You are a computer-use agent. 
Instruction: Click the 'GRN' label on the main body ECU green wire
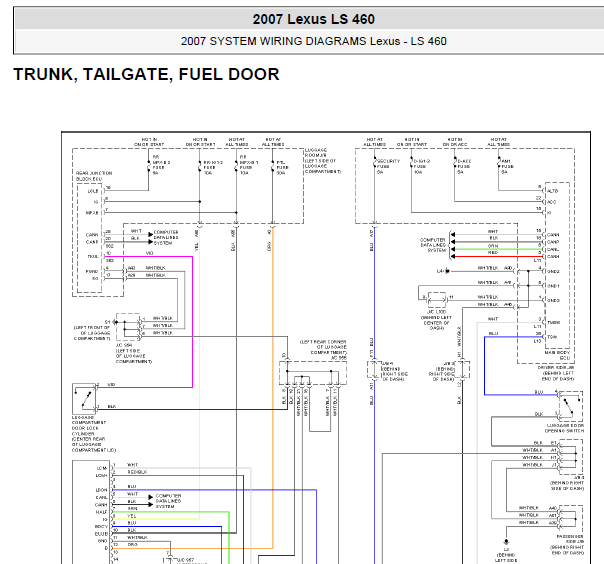click(493, 246)
